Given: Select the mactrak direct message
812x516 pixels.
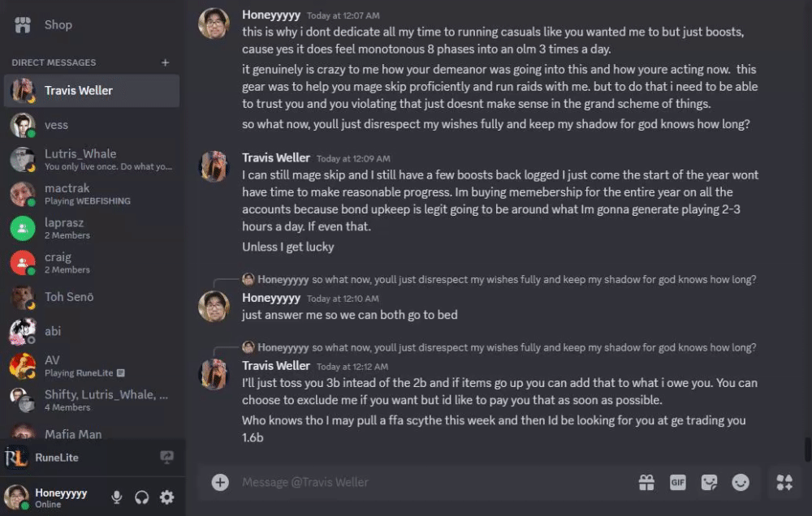Looking at the screenshot, I should [x=67, y=193].
